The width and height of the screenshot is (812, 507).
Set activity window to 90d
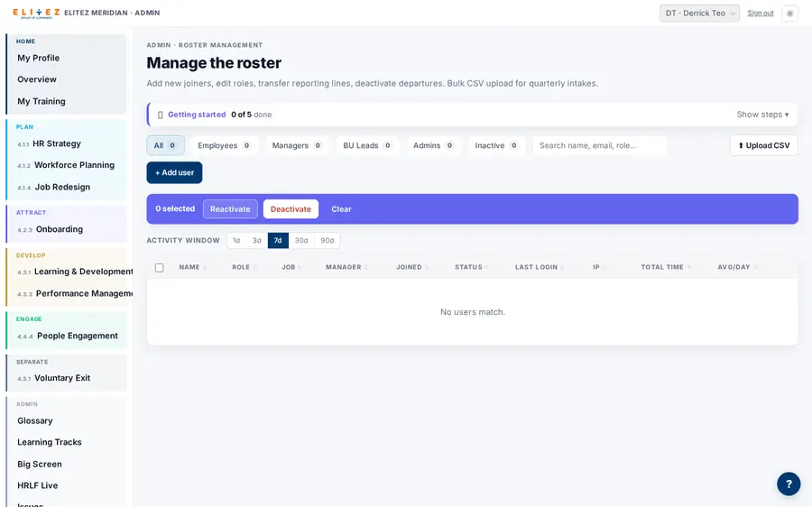tap(328, 240)
